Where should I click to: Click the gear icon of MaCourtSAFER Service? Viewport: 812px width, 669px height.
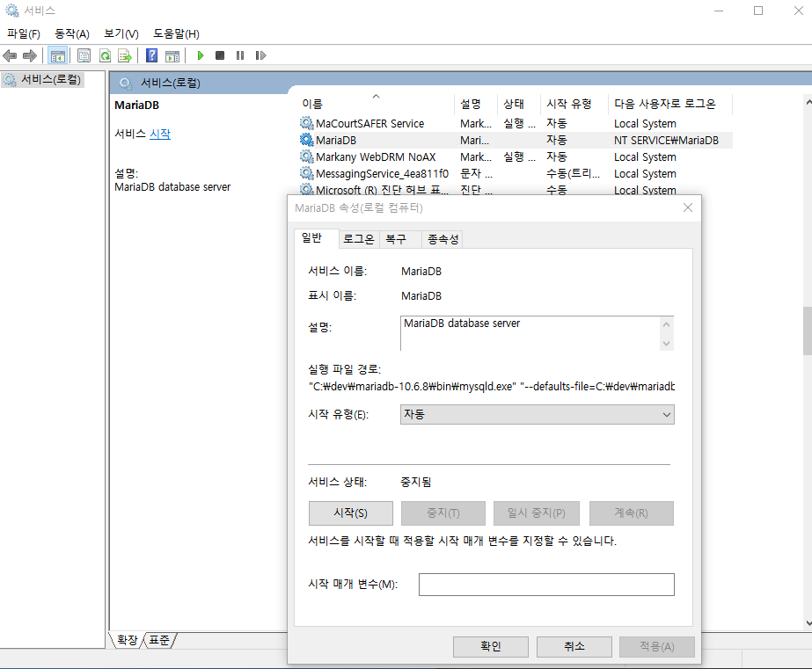pyautogui.click(x=306, y=123)
